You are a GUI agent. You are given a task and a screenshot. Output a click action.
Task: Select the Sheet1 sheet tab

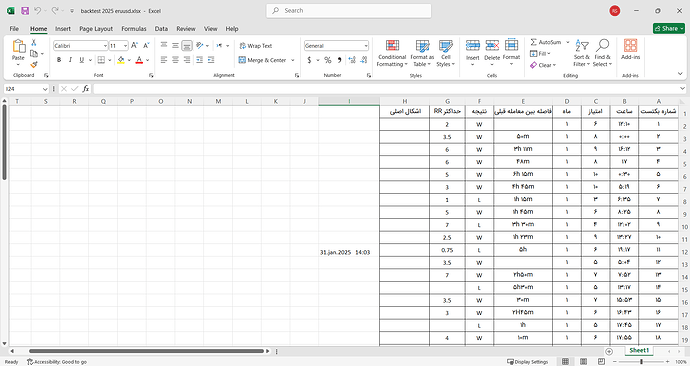(x=639, y=351)
